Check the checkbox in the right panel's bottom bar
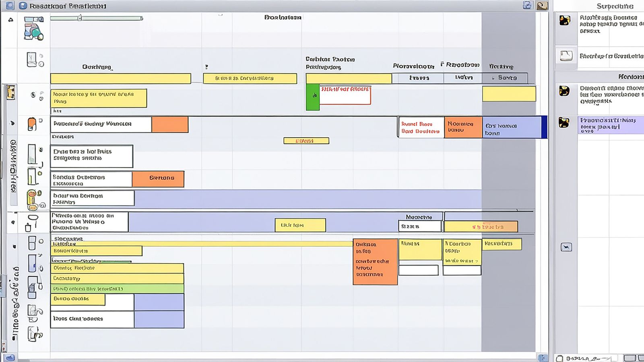This screenshot has height=362, width=644. tap(559, 358)
